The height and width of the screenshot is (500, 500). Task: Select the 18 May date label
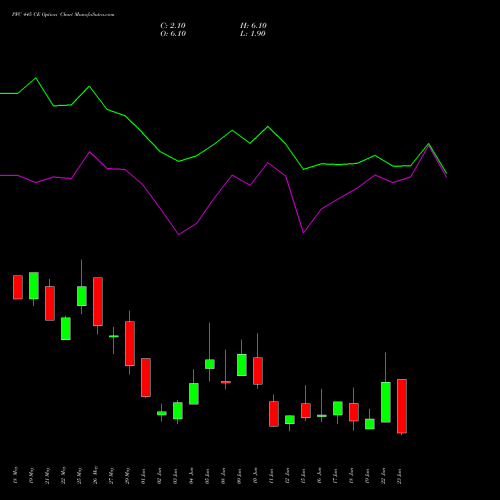[15, 475]
